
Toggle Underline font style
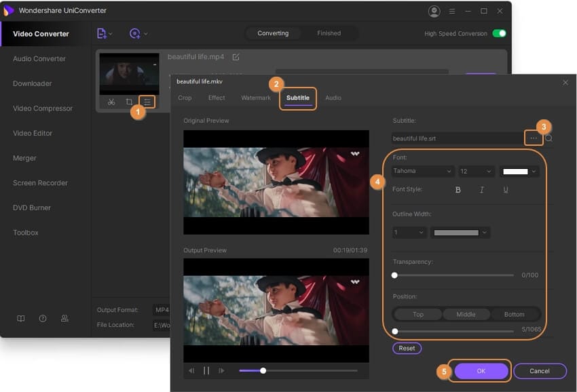click(x=506, y=190)
